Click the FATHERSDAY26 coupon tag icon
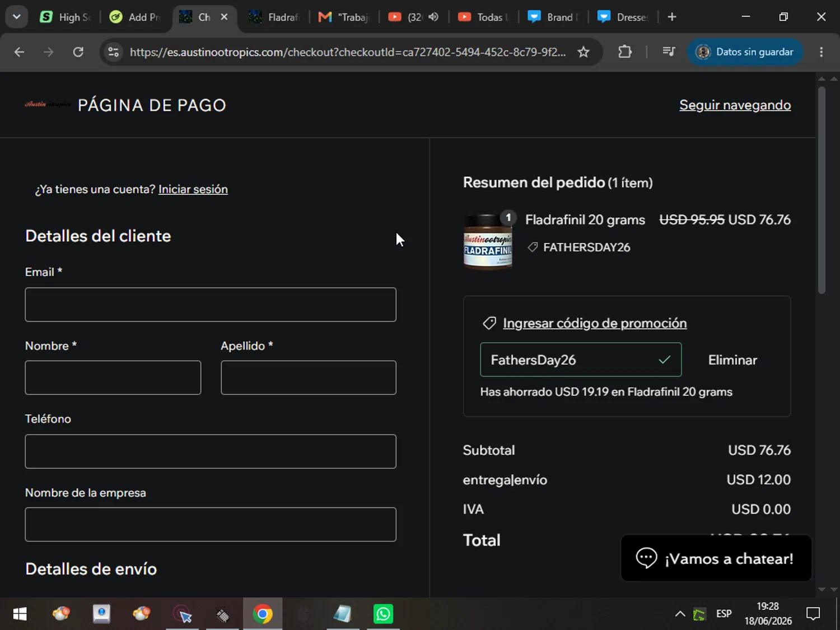Viewport: 840px width, 630px height. 533,247
